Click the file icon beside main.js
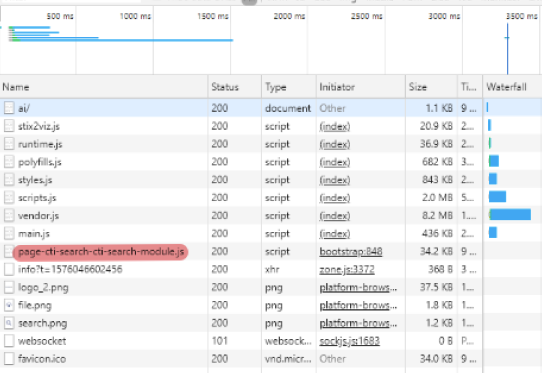The width and height of the screenshot is (542, 373). coord(9,234)
